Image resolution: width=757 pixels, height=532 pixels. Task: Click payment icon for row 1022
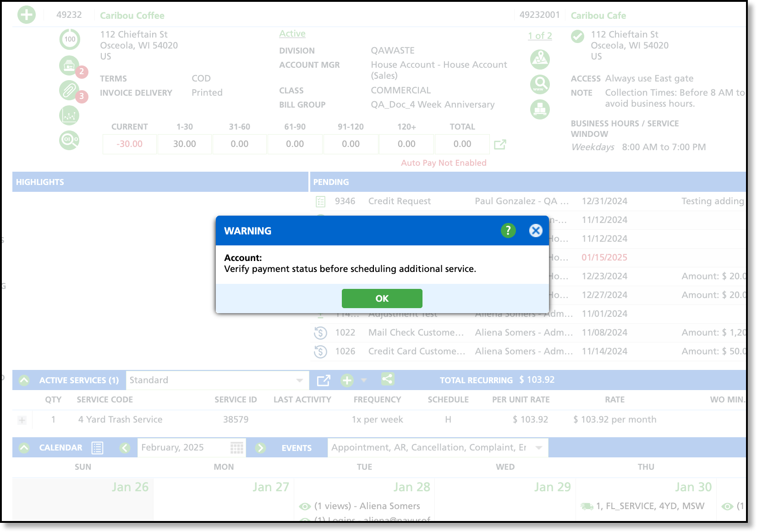321,333
